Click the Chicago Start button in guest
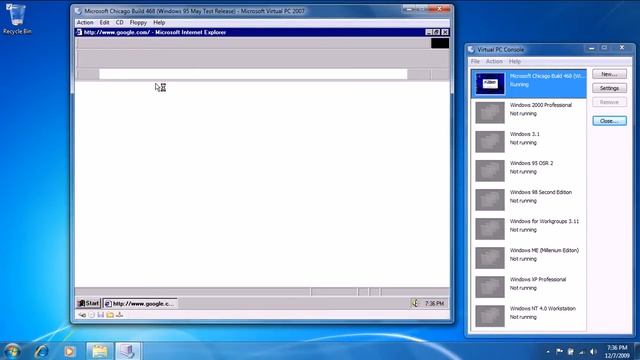 89,303
